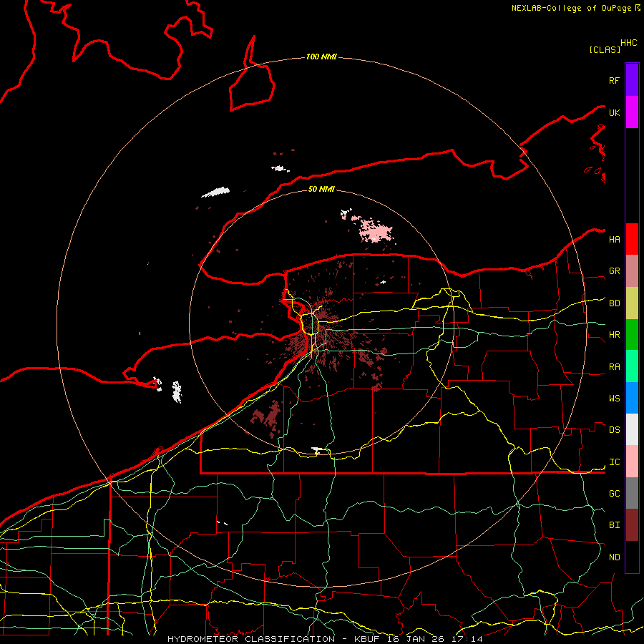Viewport: 644px width, 644px height.
Task: Click the HA red legend color swatch
Action: [632, 239]
